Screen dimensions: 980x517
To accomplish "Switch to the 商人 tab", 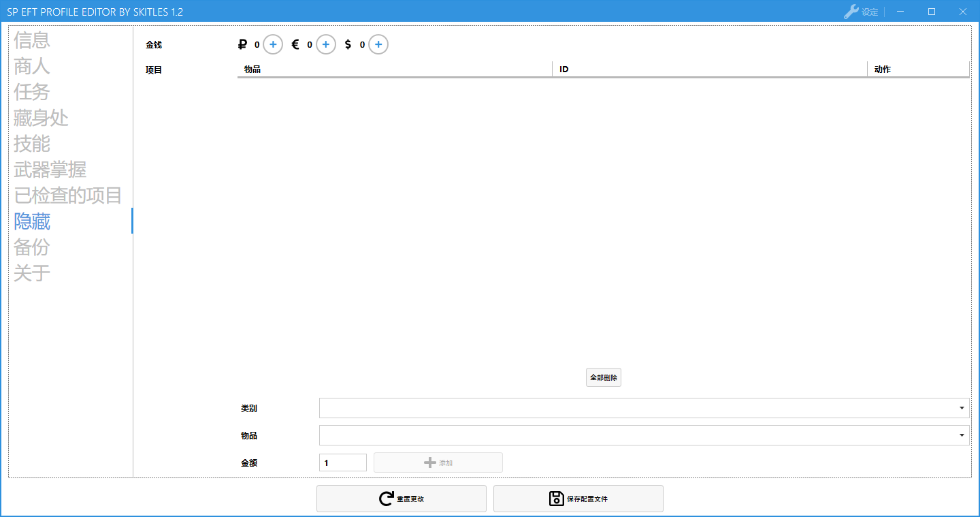I will [x=32, y=66].
